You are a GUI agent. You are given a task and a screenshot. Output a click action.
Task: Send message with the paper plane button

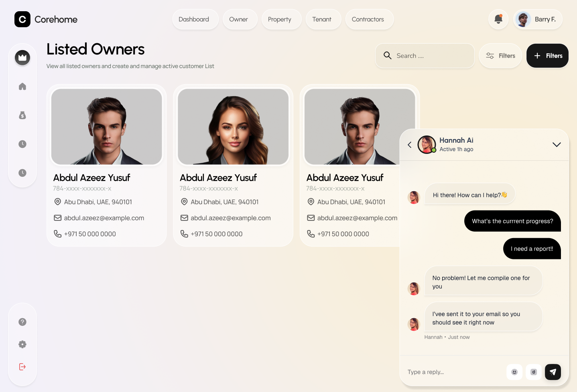(553, 372)
